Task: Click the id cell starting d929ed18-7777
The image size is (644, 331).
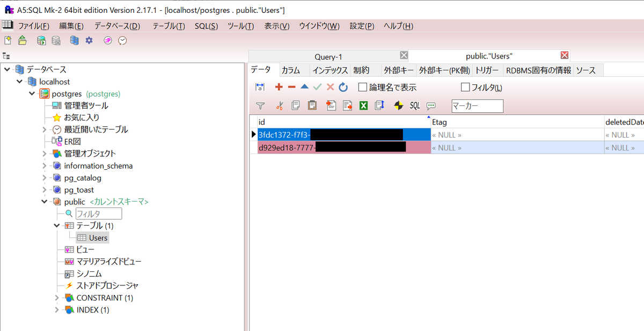Action: tap(344, 148)
